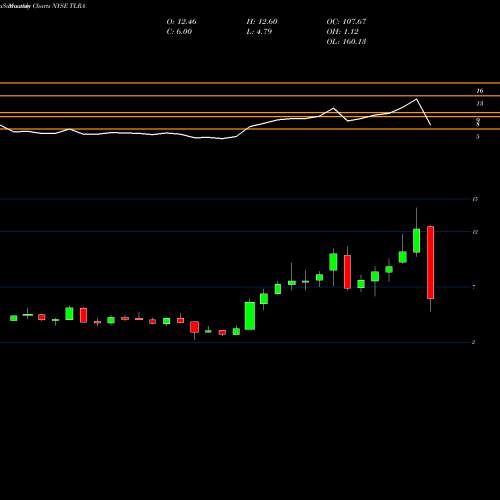This screenshot has width=500, height=500.
Task: Click the '7' price axis label
Action: pyautogui.click(x=474, y=287)
